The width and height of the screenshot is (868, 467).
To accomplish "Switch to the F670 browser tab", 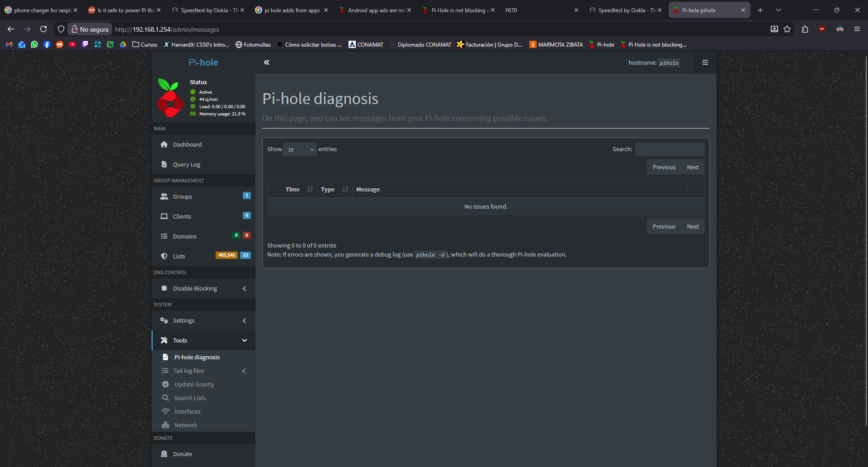I will click(538, 10).
